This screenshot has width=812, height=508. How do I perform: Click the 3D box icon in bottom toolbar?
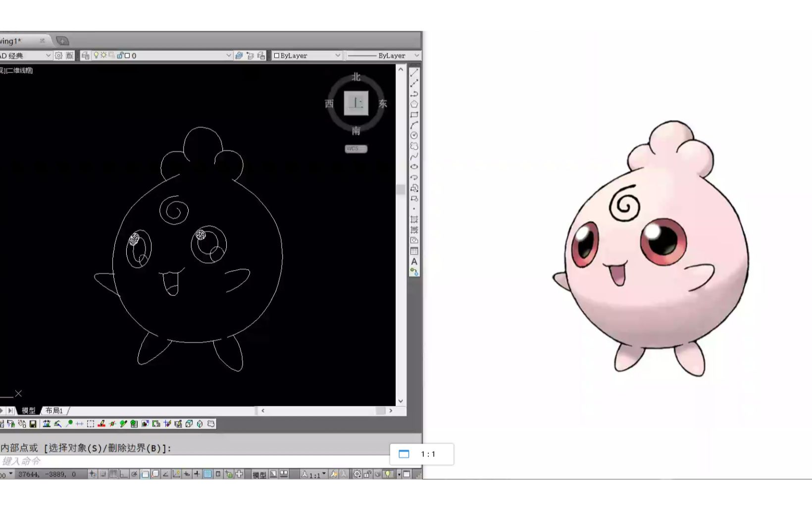[189, 424]
